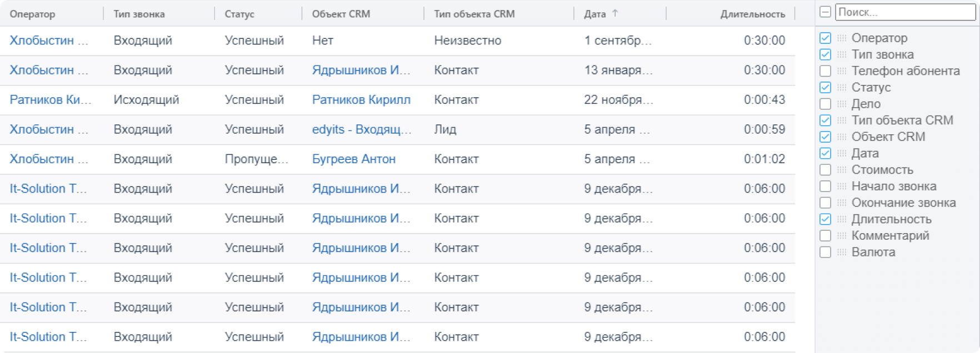
Task: Click the Тип звонка column header
Action: tap(139, 14)
